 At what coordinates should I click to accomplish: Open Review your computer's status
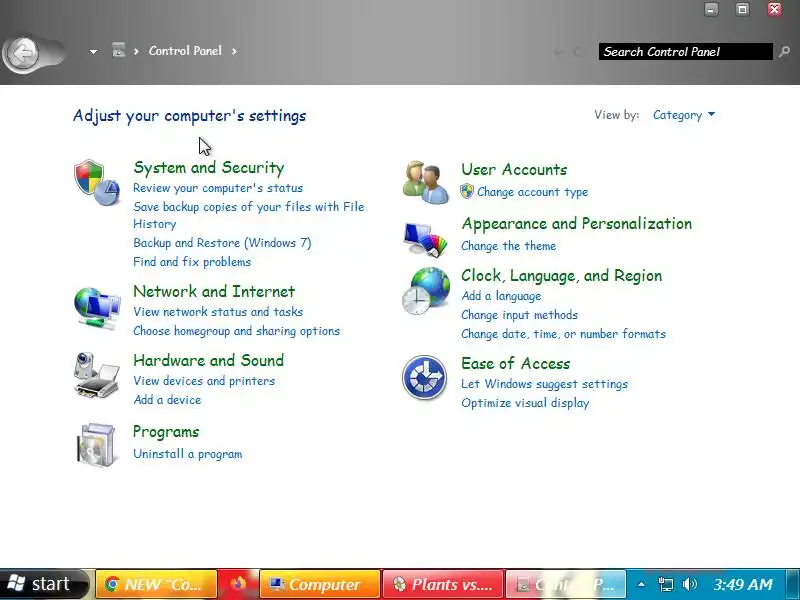[x=218, y=188]
